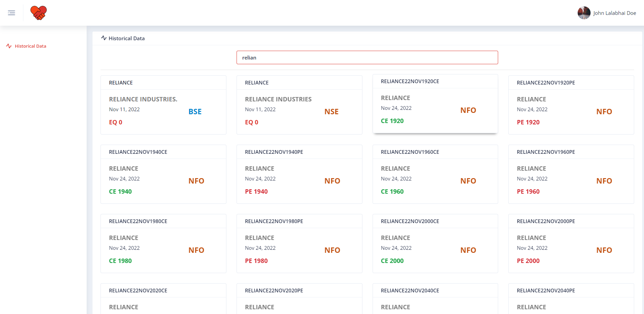Click NFO label on the CE 1940 card
This screenshot has width=644, height=314.
pos(196,181)
